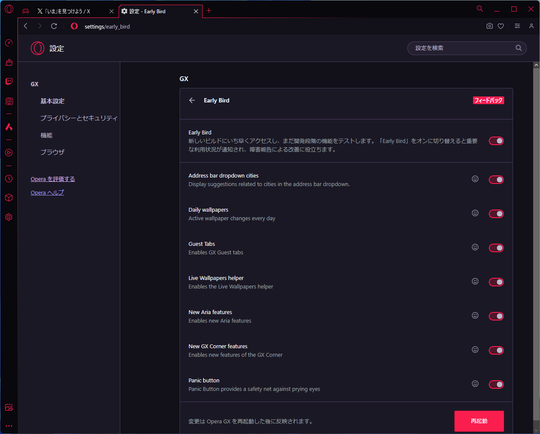
Task: Open the sidebar icon below Twitch
Action: (9, 101)
